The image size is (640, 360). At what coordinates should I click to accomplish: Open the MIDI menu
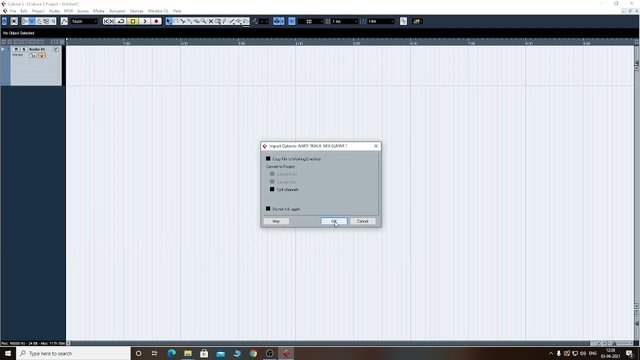(68, 11)
